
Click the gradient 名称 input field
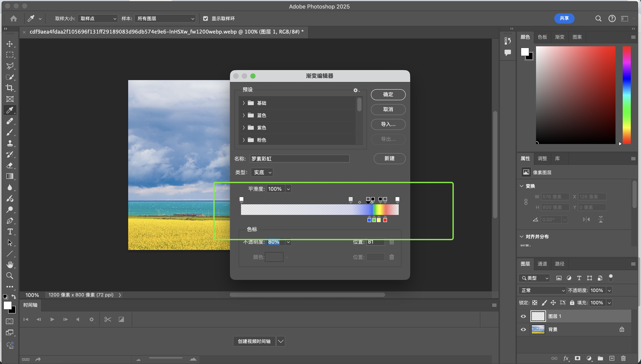[x=299, y=159]
